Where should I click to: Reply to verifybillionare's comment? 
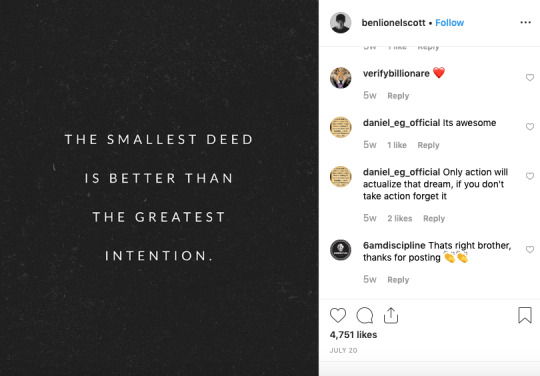[x=398, y=96]
